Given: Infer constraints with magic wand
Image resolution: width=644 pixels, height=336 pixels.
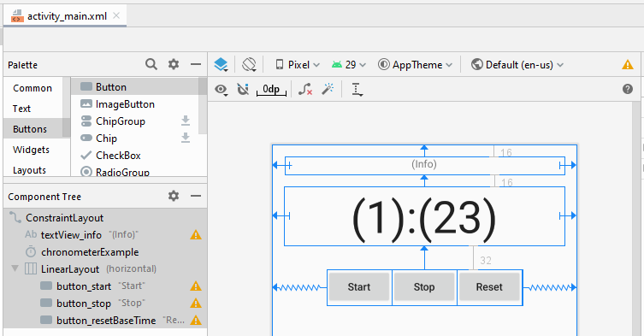Looking at the screenshot, I should tap(328, 89).
